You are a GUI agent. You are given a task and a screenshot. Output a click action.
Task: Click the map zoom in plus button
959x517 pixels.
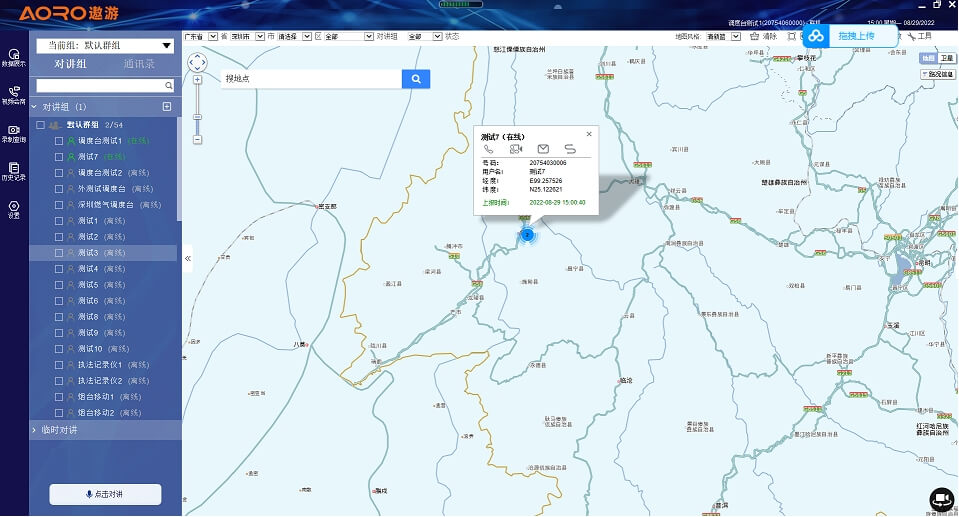197,80
